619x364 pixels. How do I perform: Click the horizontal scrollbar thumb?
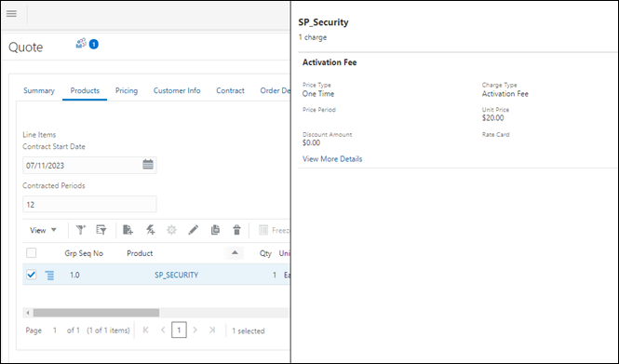(96, 313)
